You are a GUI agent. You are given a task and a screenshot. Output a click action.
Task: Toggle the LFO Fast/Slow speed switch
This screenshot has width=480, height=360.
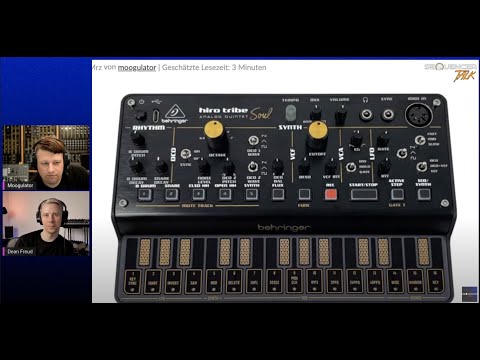(x=419, y=139)
